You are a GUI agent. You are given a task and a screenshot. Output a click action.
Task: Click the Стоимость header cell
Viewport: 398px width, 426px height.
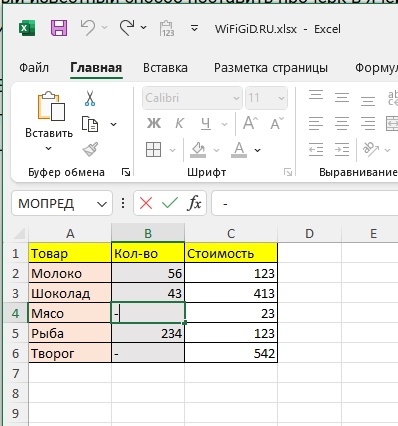pyautogui.click(x=231, y=253)
